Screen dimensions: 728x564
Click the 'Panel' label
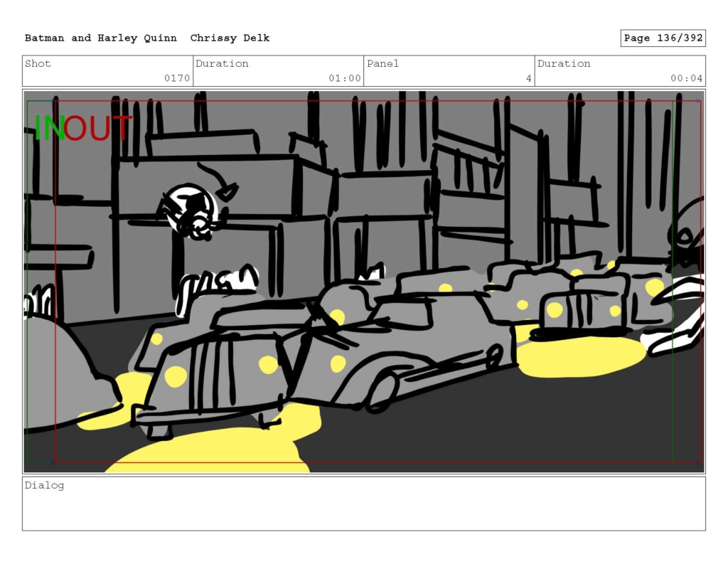point(382,63)
